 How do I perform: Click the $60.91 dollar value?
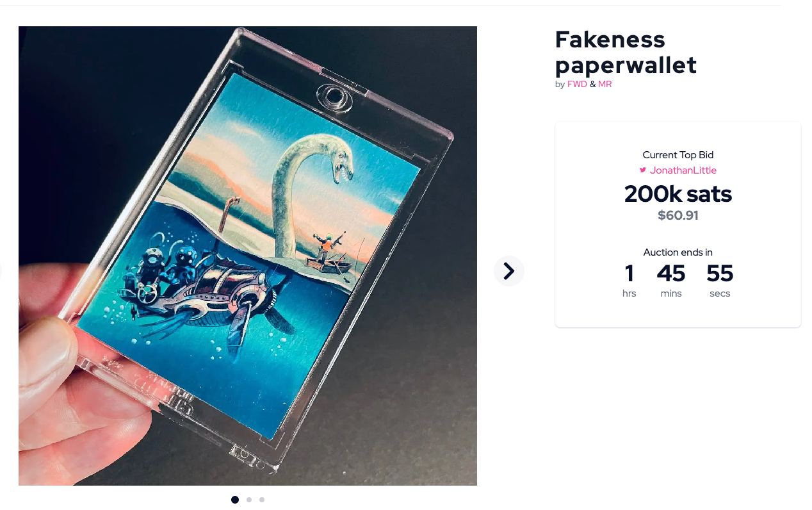click(x=678, y=215)
